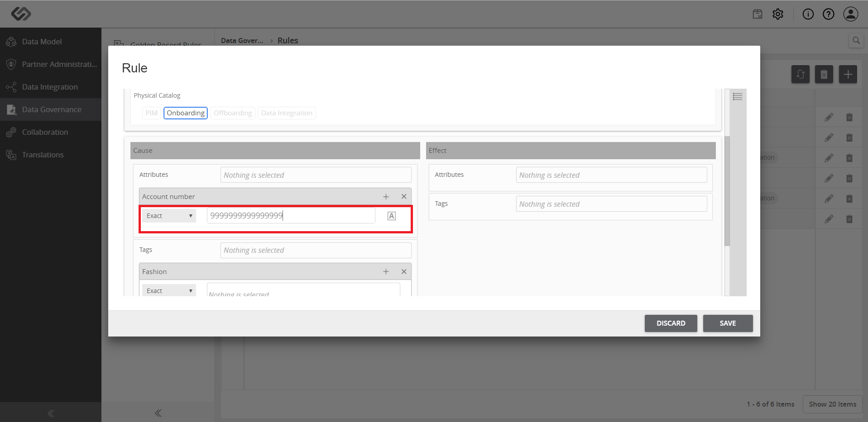This screenshot has height=422, width=868.
Task: Toggle the Offboarding physical catalog option
Action: 233,113
